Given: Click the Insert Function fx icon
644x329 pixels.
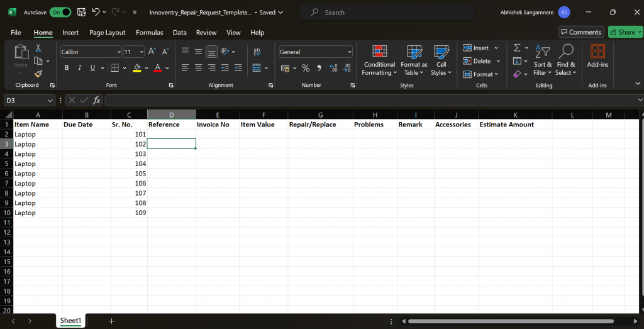Looking at the screenshot, I should (x=96, y=100).
